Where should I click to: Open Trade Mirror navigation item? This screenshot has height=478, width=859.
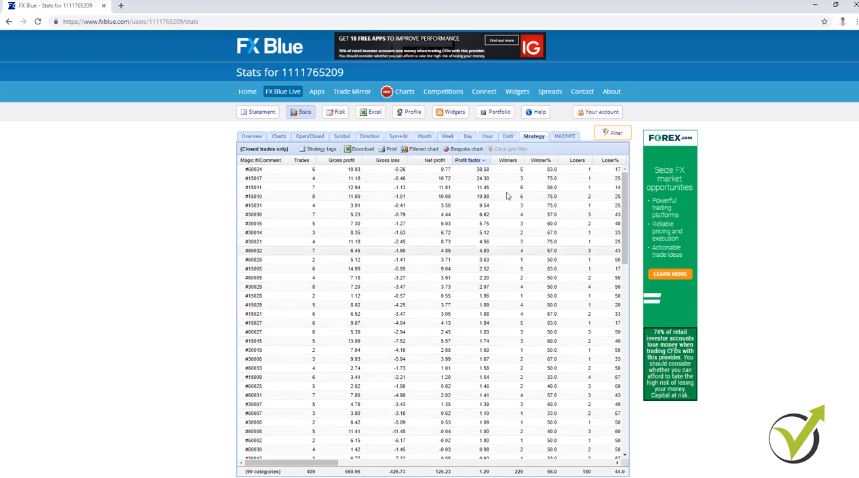coord(352,91)
